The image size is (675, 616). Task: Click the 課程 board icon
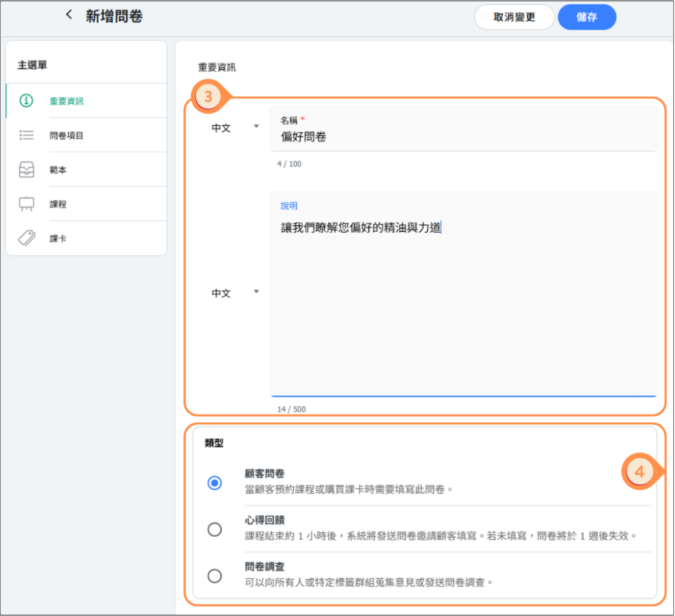[27, 204]
